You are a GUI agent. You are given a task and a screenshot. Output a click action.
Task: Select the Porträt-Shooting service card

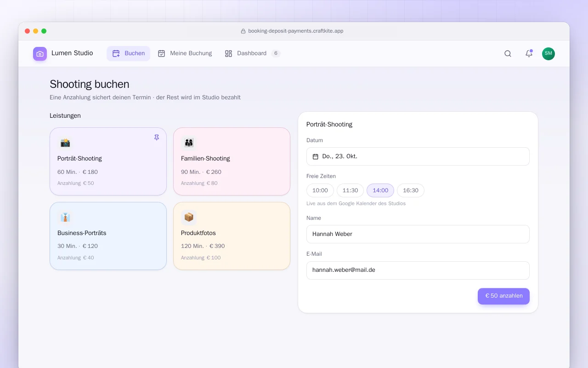coord(108,161)
